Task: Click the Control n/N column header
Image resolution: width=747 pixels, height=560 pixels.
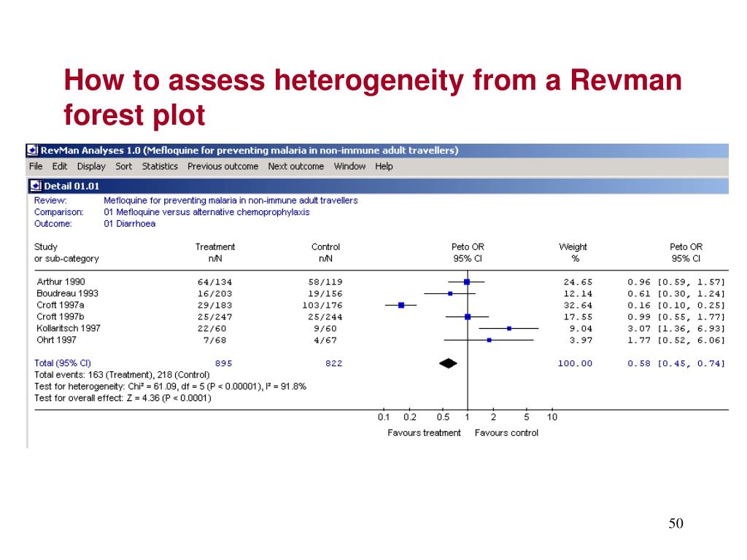Action: coord(325,253)
